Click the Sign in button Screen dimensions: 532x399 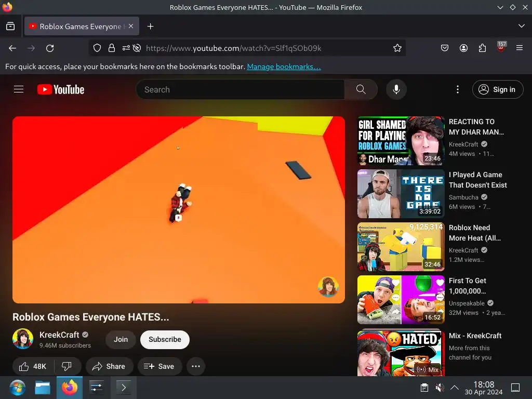pyautogui.click(x=497, y=89)
